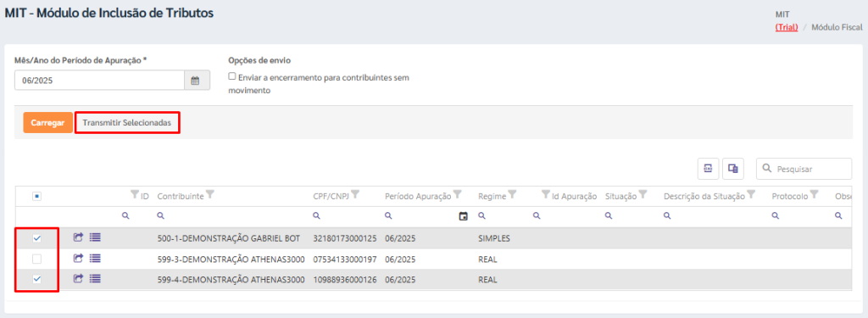This screenshot has height=318, width=868.
Task: Click REAL regime cell in 599-4 row
Action: [x=487, y=279]
